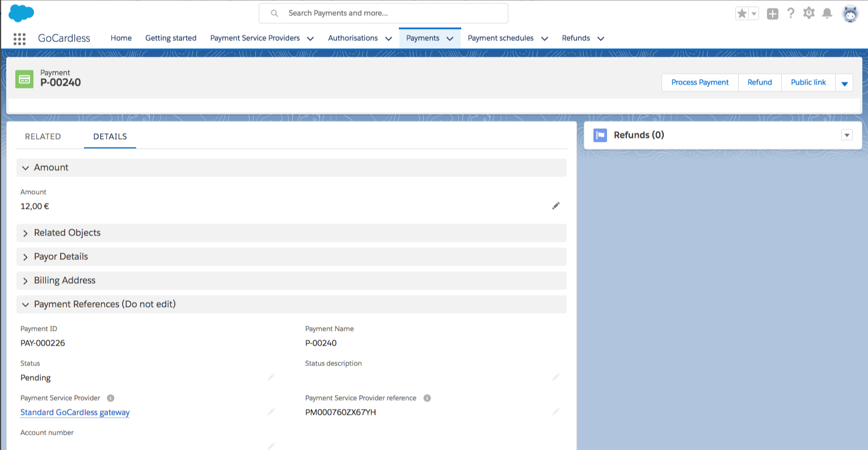Edit the Status description pencil icon
This screenshot has width=868, height=450.
tap(556, 377)
